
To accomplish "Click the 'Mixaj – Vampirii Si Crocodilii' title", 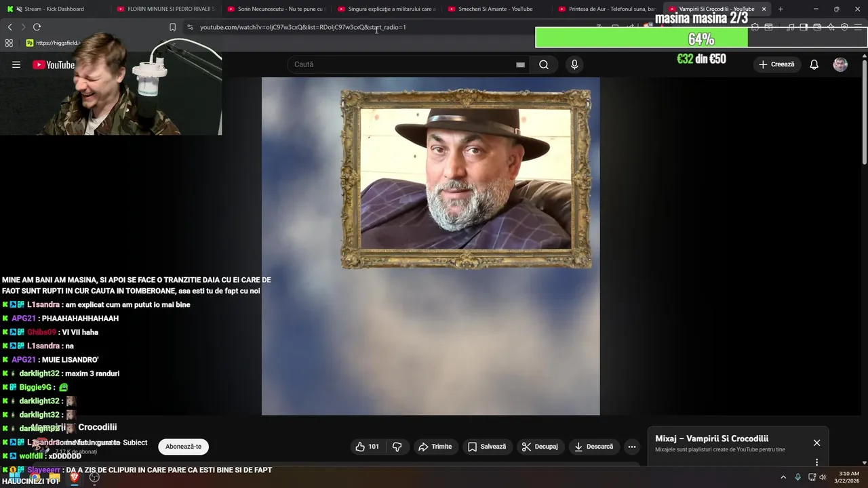I will 711,439.
